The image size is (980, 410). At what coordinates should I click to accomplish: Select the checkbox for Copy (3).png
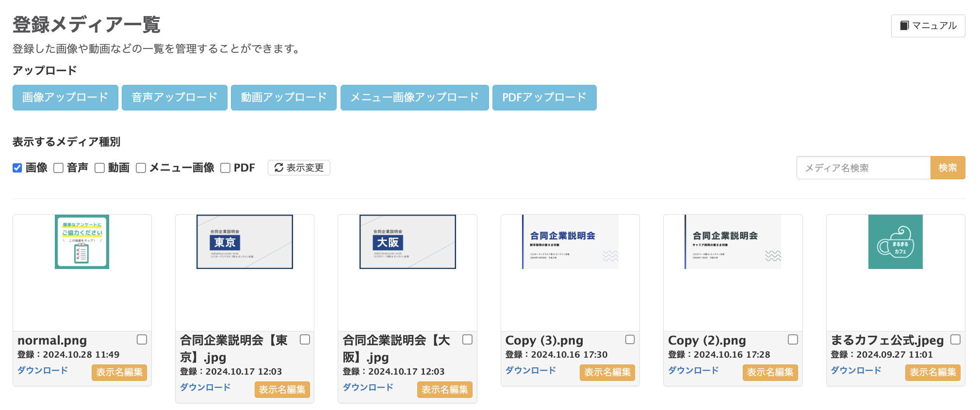coord(630,340)
